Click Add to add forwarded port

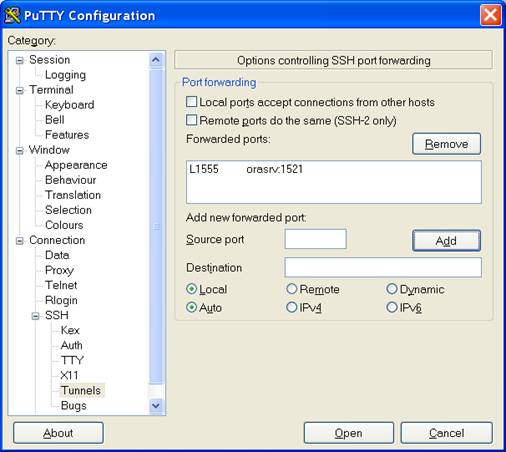point(446,240)
